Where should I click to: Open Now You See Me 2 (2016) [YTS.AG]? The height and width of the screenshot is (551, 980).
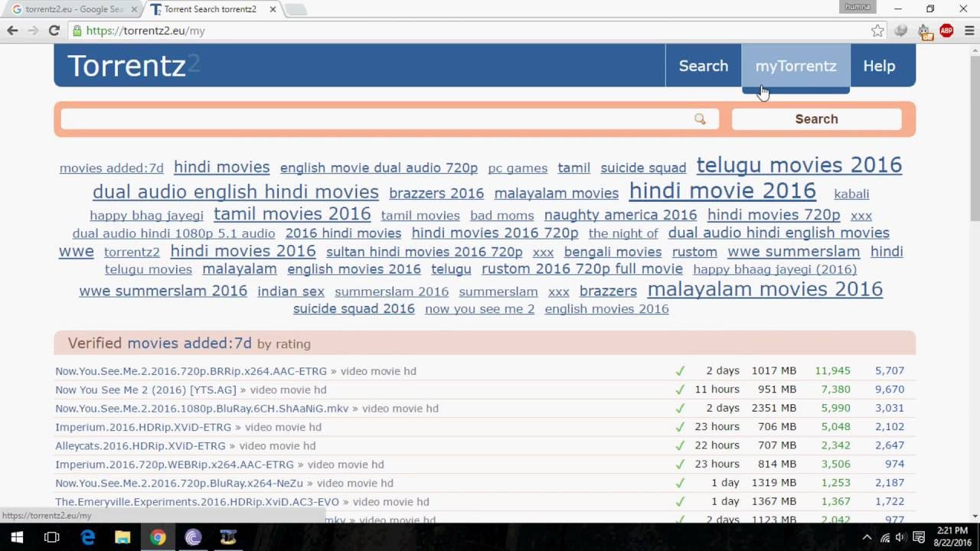pos(145,390)
